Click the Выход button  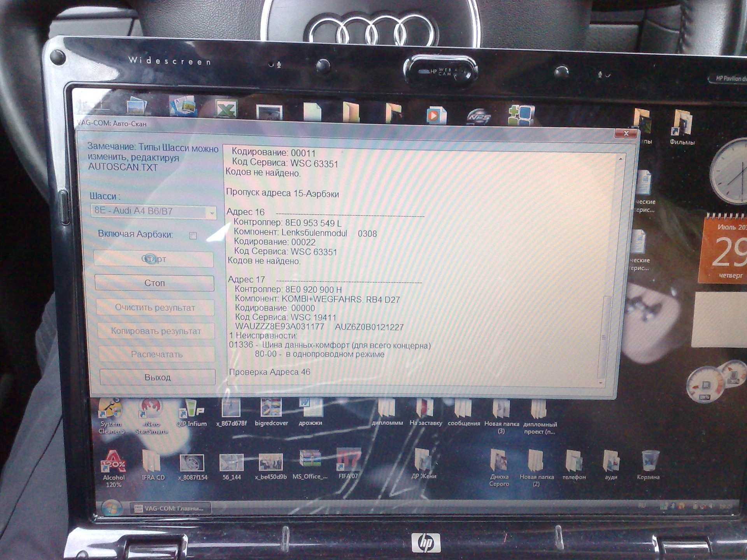[x=157, y=377]
